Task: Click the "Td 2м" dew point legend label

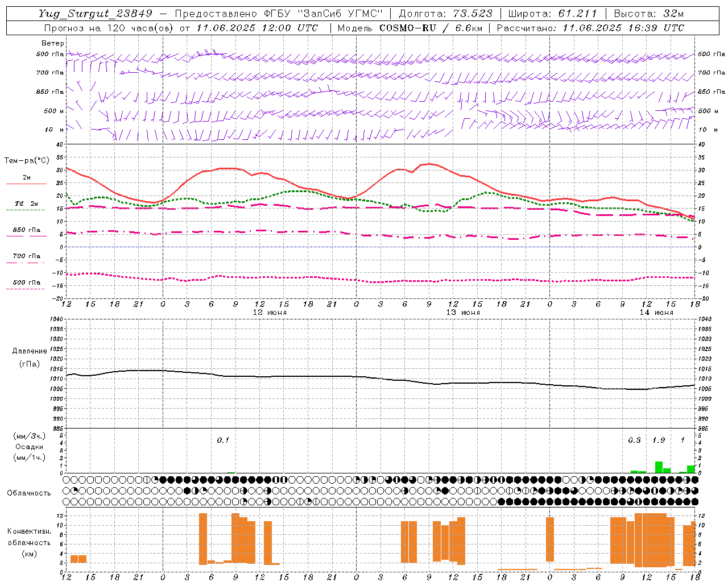Action: 27,203
